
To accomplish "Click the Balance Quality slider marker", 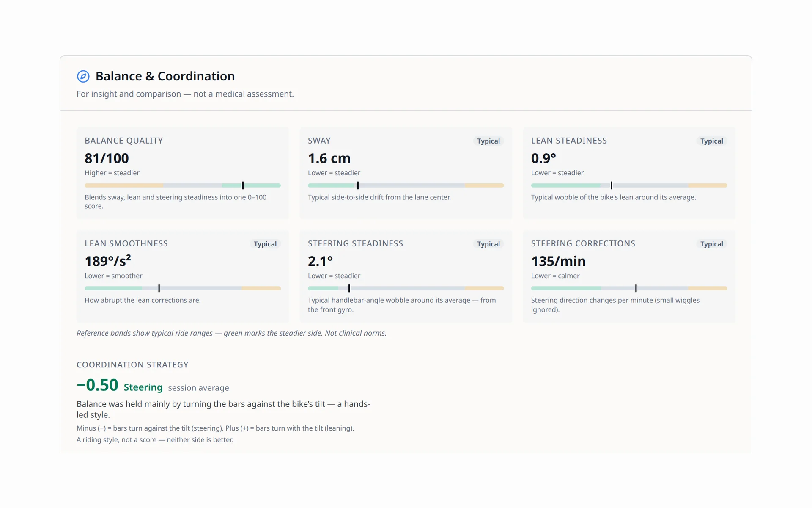I will [x=243, y=185].
